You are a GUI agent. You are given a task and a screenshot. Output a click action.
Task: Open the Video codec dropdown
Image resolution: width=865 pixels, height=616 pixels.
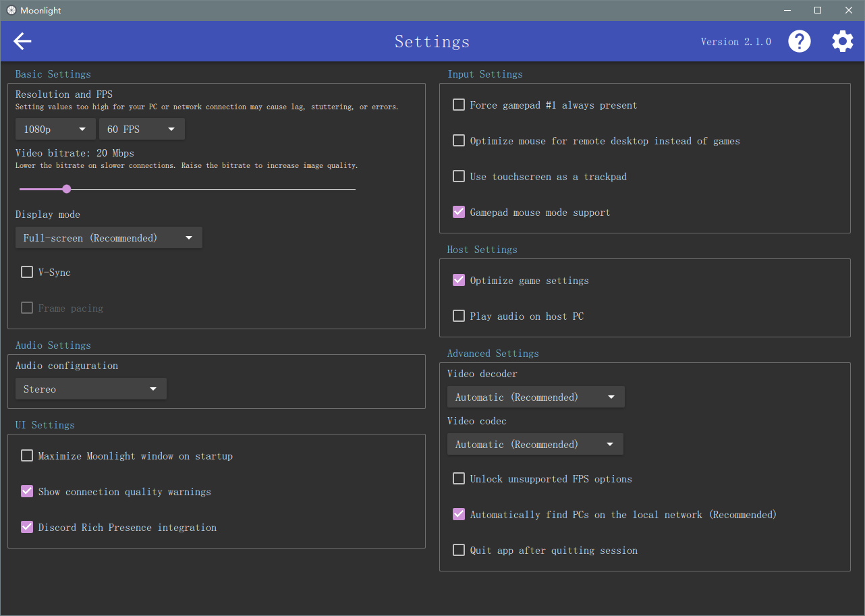click(535, 444)
